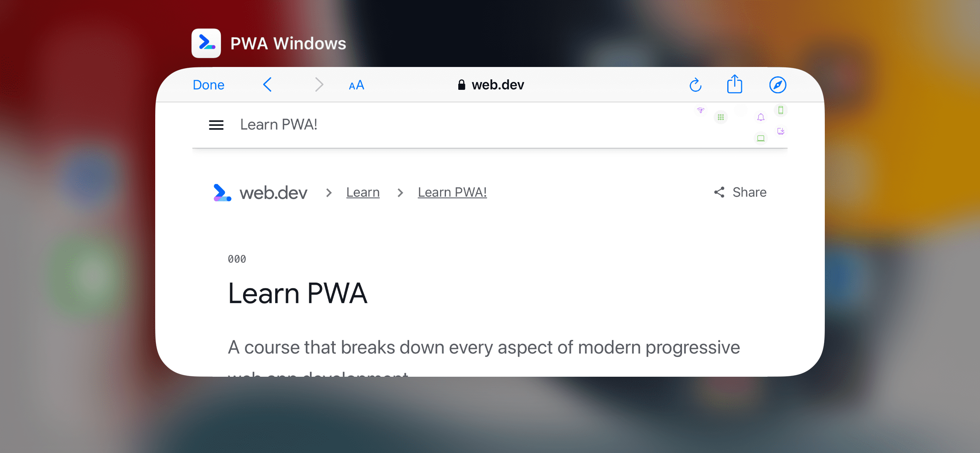The image size is (980, 453).
Task: Click the Share link on page
Action: [x=741, y=192]
